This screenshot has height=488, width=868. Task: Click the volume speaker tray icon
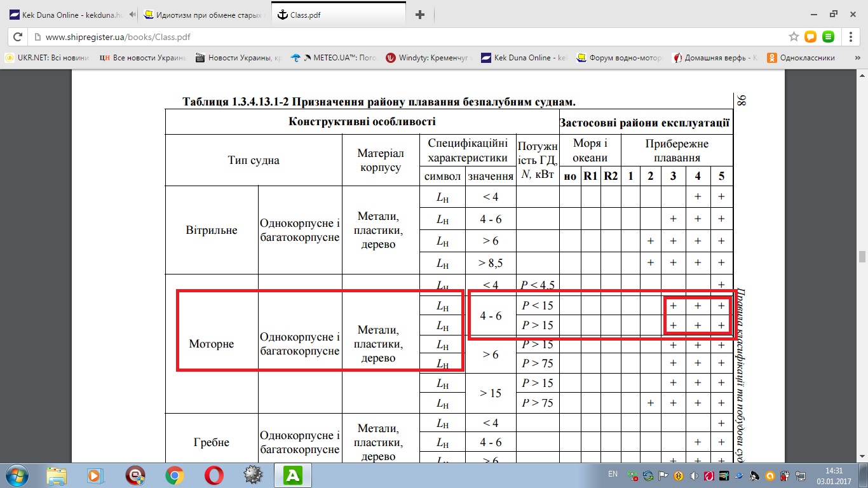[x=694, y=475]
